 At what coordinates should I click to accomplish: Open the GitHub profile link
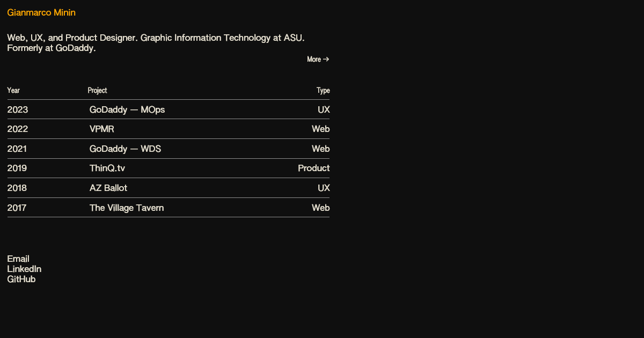(21, 279)
